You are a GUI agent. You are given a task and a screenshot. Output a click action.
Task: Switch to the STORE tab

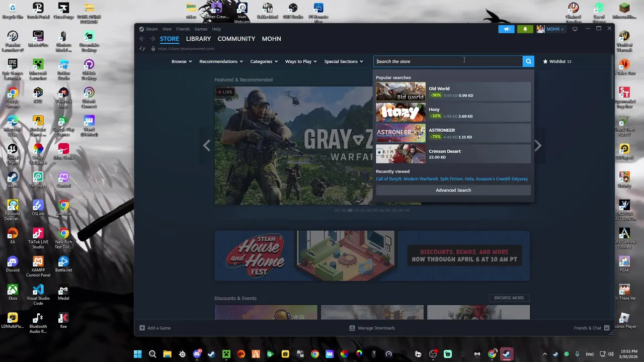[170, 39]
